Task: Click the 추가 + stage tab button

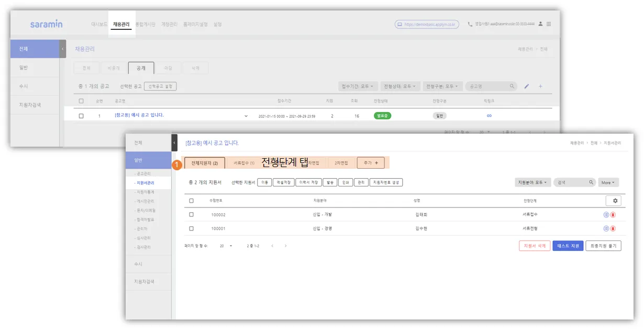Action: click(371, 163)
